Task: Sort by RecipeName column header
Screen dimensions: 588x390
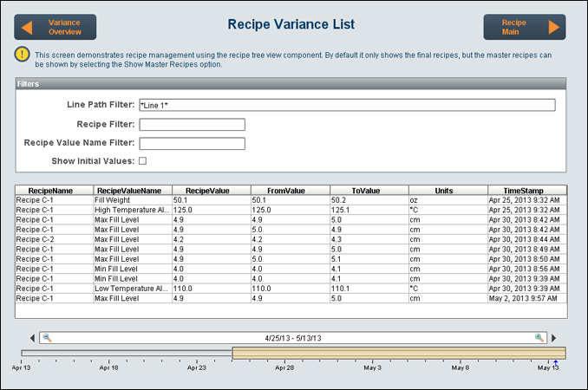Action: 54,190
